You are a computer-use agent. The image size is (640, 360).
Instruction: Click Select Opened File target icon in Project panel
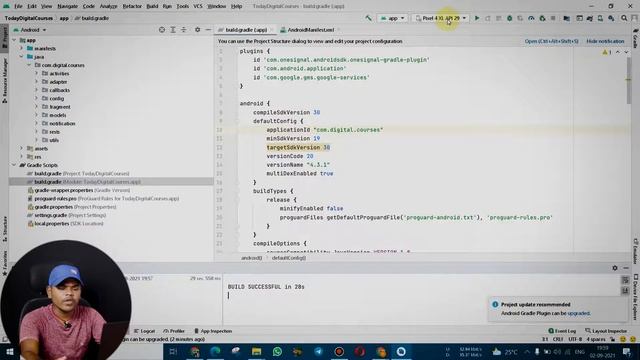(162, 30)
